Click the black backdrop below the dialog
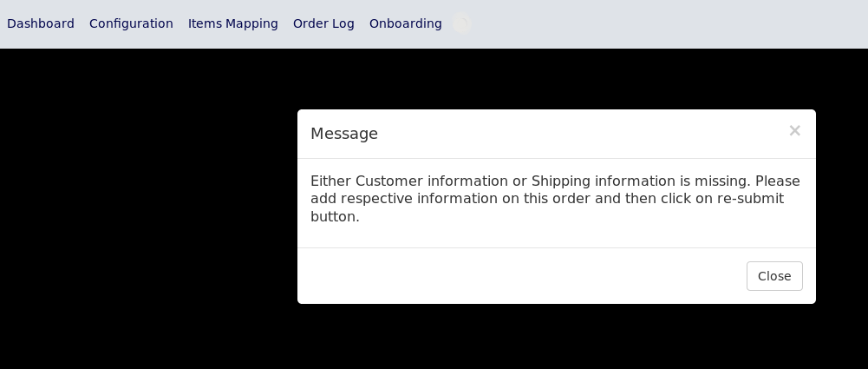This screenshot has height=369, width=868. (557, 336)
